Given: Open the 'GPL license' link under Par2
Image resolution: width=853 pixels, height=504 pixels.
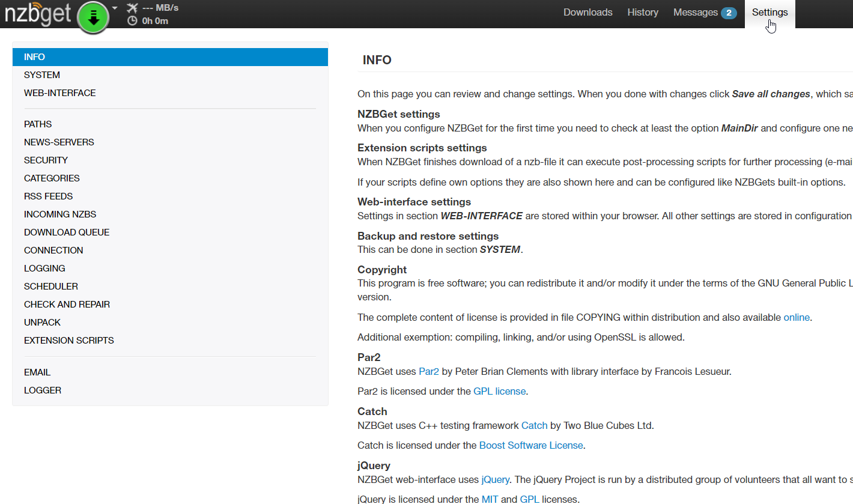Looking at the screenshot, I should coord(500,391).
